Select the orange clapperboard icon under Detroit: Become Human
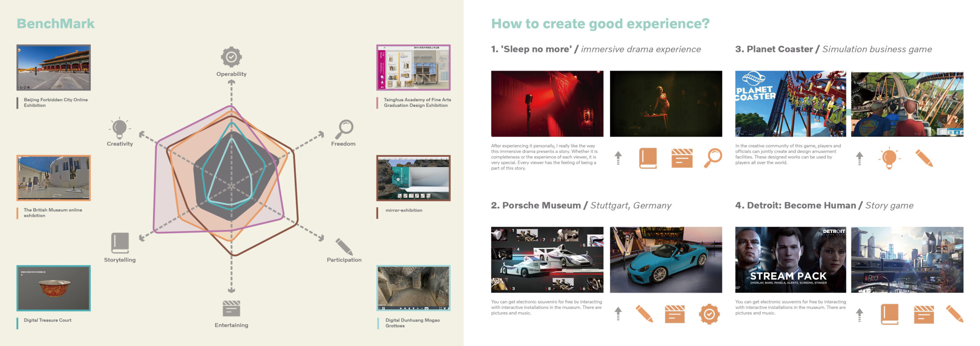This screenshot has width=980, height=346. 924,315
